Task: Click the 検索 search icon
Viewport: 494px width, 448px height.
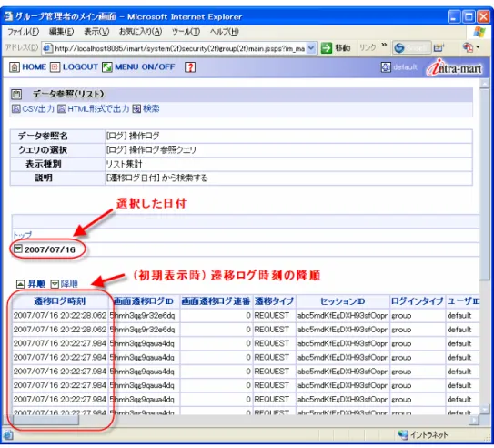Action: pyautogui.click(x=136, y=108)
